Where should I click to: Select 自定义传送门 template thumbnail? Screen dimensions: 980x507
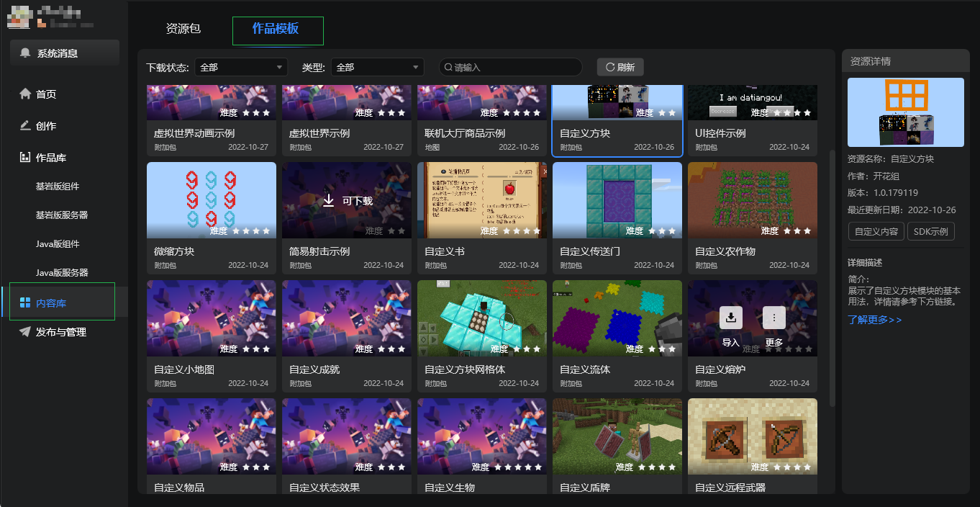click(x=617, y=200)
